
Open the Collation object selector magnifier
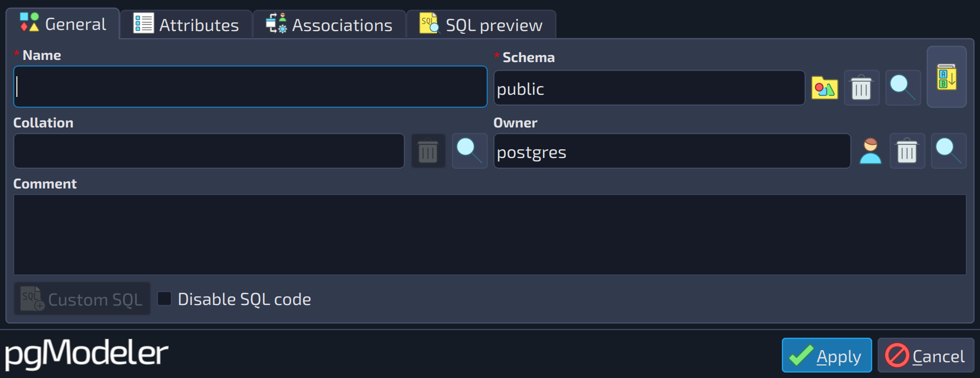(x=469, y=151)
